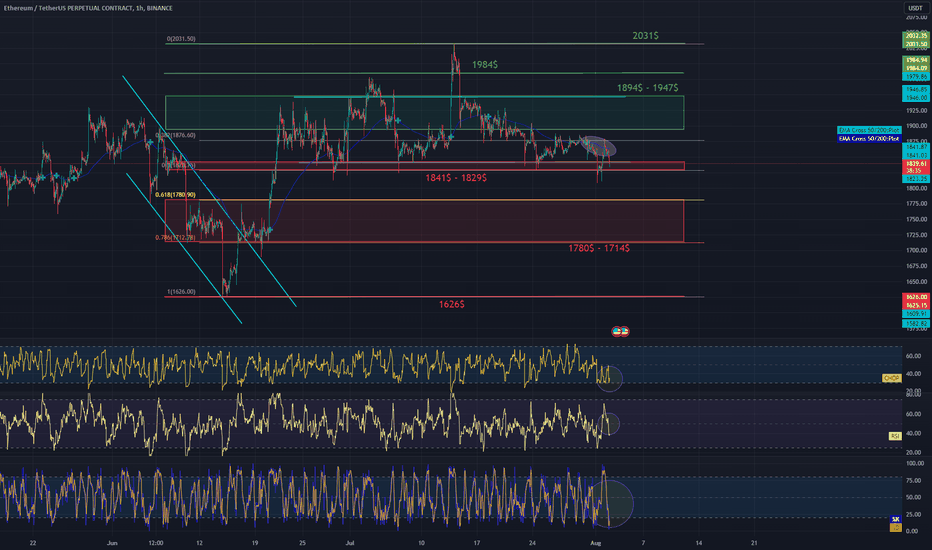Viewport: 932px width, 550px height.
Task: Select the 1984$ level label
Action: pyautogui.click(x=484, y=64)
